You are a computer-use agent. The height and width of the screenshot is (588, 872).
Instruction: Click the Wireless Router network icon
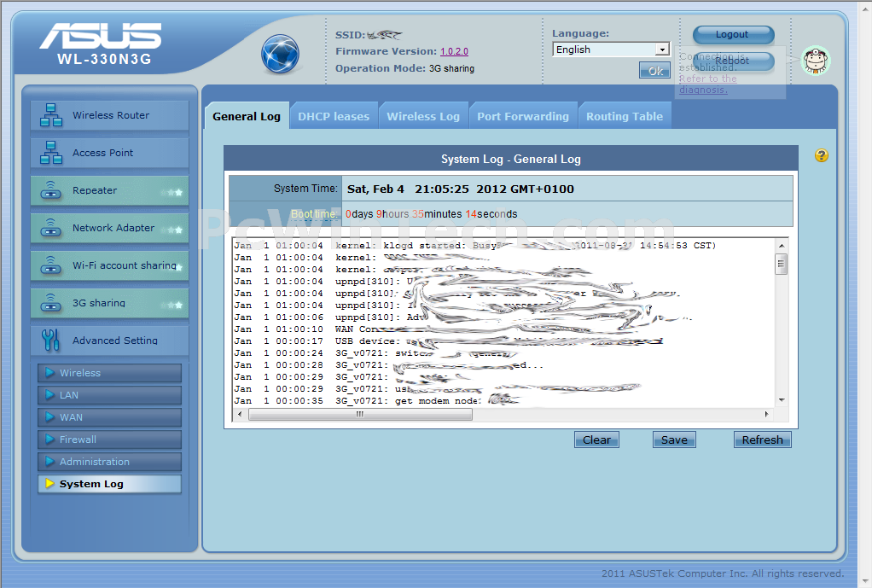click(51, 115)
